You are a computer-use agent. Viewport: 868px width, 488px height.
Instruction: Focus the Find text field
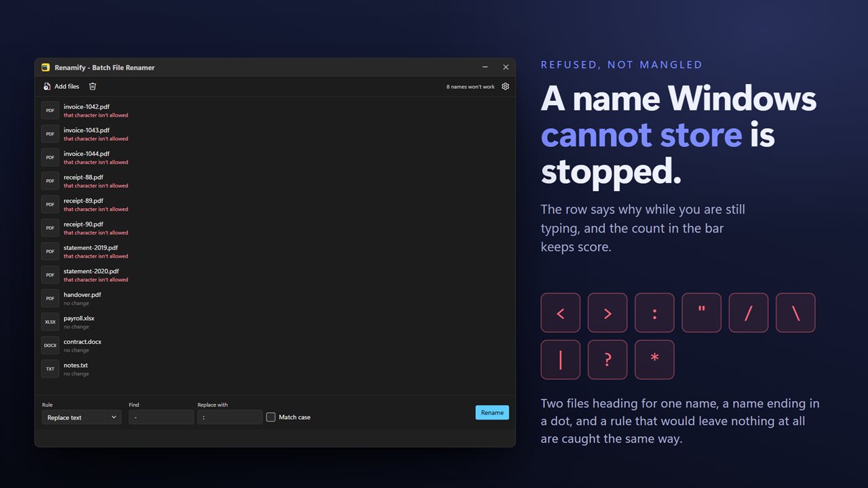coord(161,418)
